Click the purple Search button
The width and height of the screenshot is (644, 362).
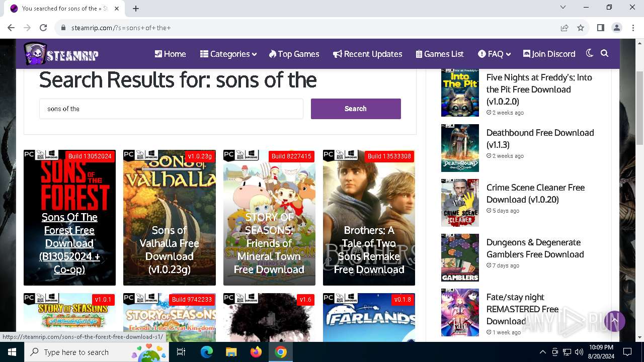pos(356,109)
